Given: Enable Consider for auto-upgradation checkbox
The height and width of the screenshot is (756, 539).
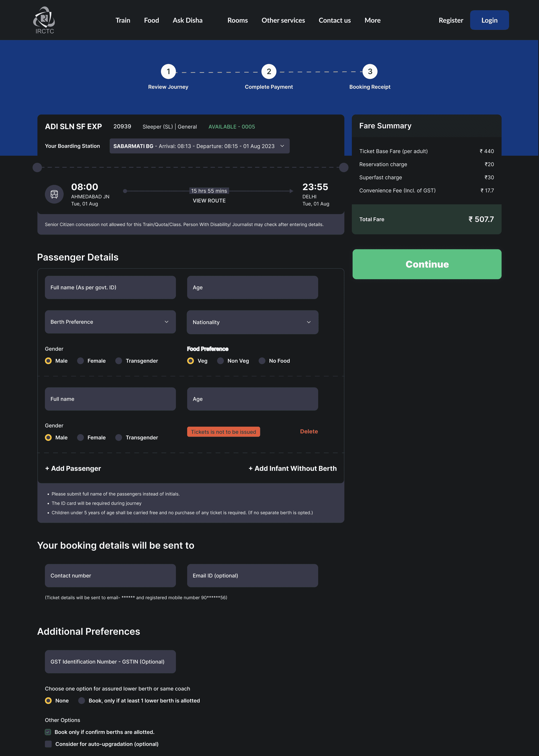Looking at the screenshot, I should pyautogui.click(x=48, y=744).
